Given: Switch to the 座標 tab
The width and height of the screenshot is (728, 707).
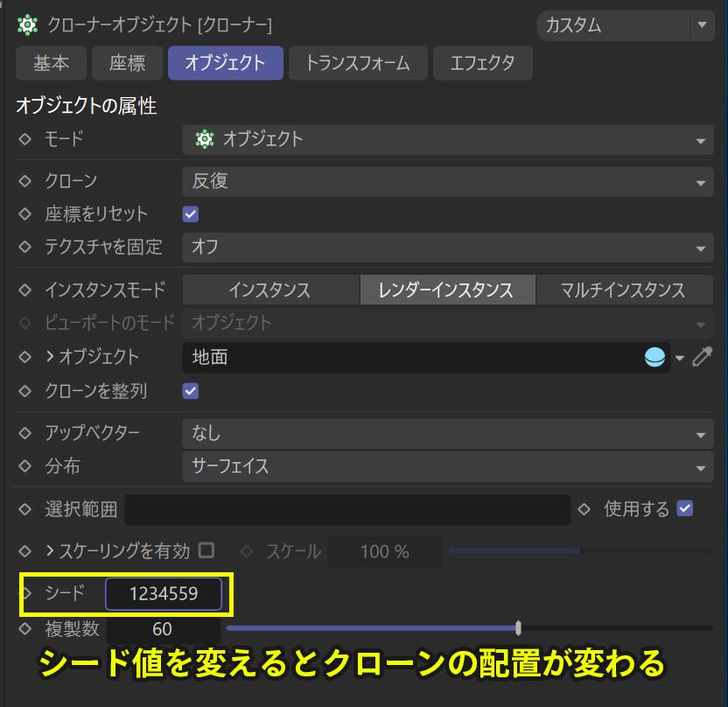Looking at the screenshot, I should pyautogui.click(x=127, y=63).
